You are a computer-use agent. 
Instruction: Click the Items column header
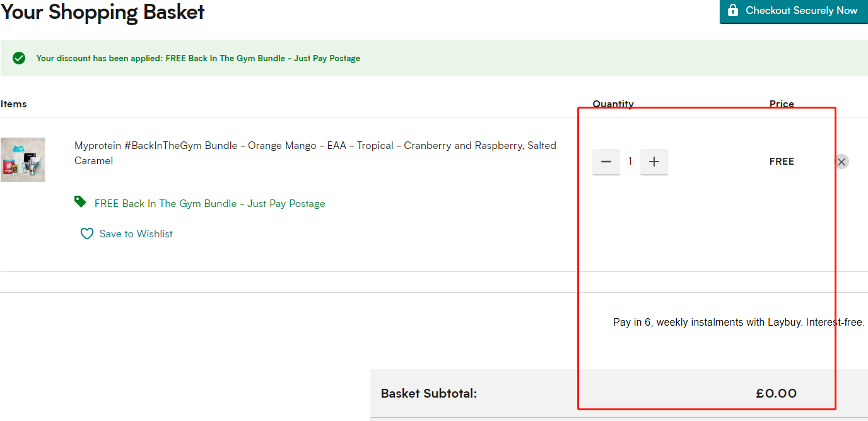pos(14,104)
